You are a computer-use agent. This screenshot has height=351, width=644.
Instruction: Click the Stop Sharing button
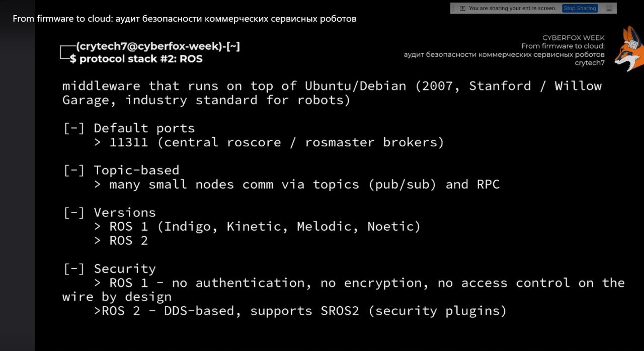580,8
